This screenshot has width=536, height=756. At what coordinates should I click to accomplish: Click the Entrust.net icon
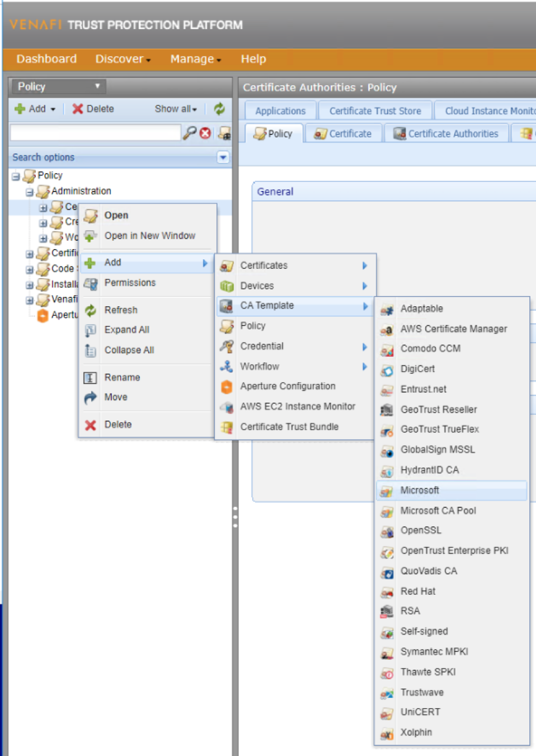tap(387, 390)
